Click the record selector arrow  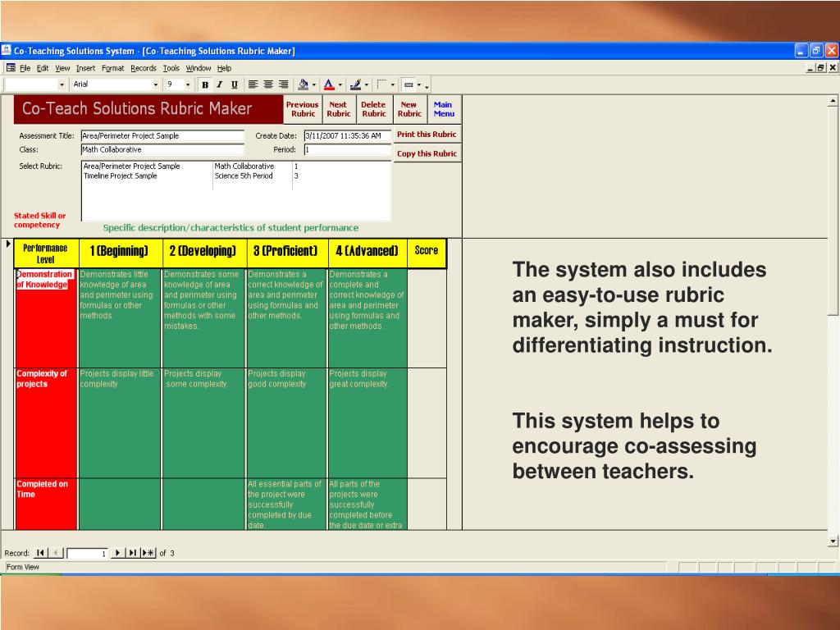point(8,244)
